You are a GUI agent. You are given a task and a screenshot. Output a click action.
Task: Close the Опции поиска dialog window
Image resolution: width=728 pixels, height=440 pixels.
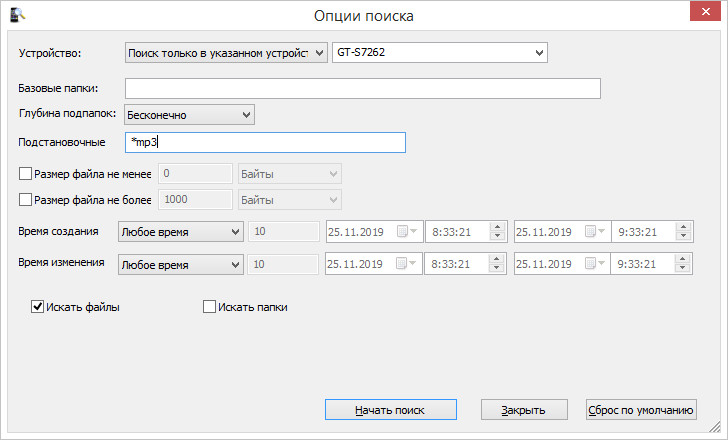click(705, 12)
